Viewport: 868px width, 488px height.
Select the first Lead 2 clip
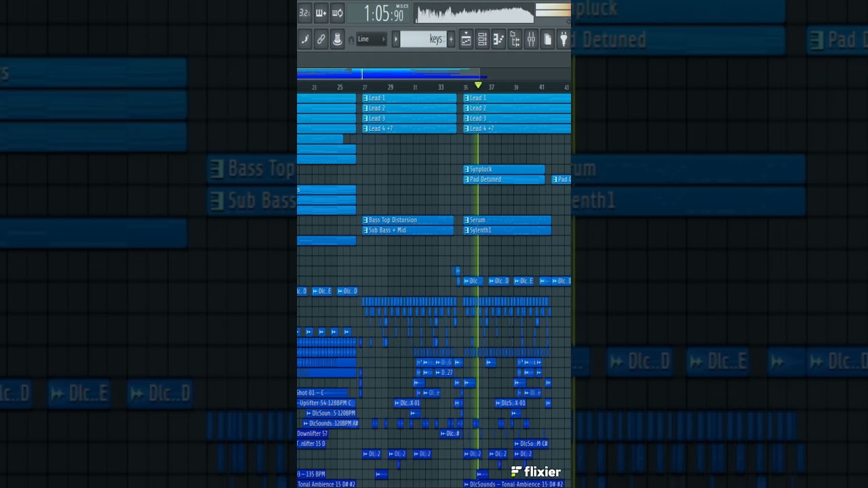409,108
